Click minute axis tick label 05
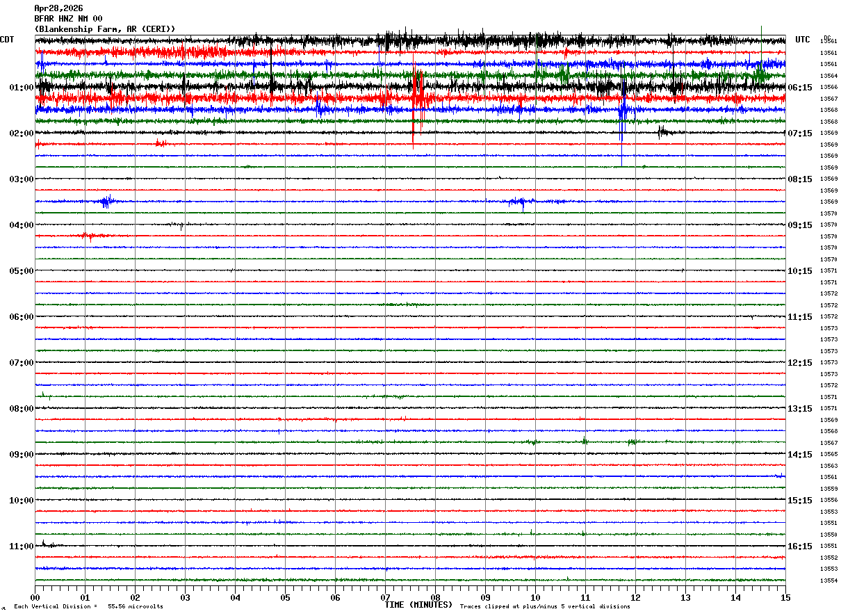Viewport: 841px width, 616px height. [x=285, y=597]
